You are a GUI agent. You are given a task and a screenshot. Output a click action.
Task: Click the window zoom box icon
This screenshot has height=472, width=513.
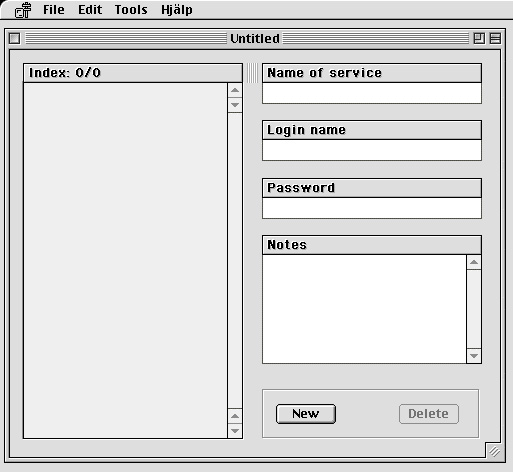tap(479, 38)
